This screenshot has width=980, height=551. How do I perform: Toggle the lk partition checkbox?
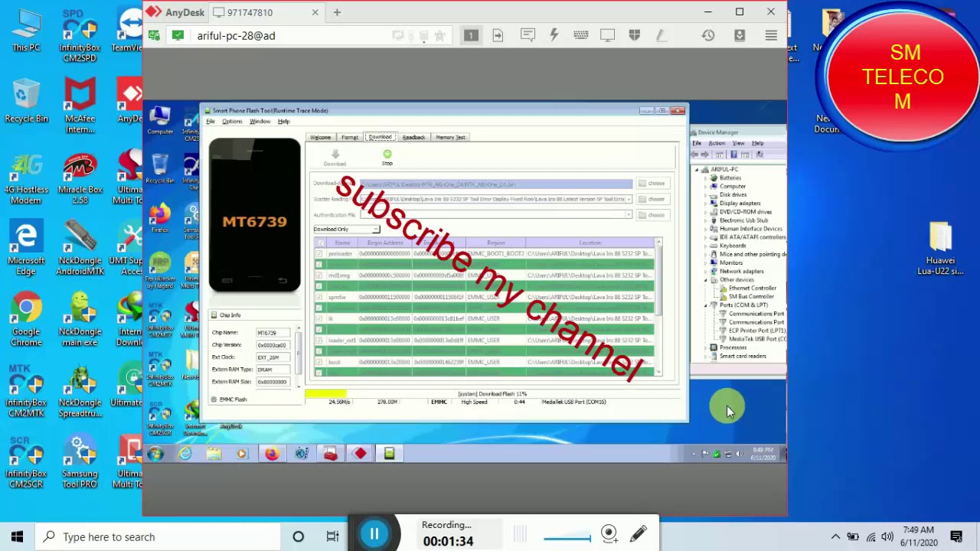pos(319,318)
